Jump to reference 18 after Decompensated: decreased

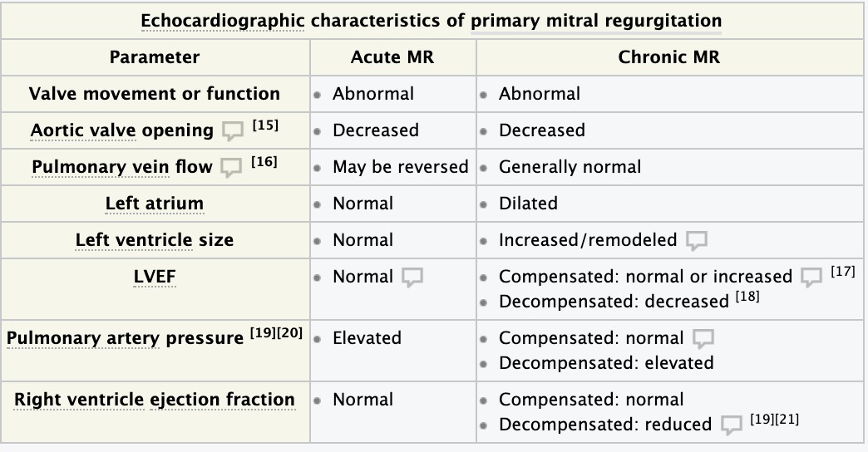point(747,297)
